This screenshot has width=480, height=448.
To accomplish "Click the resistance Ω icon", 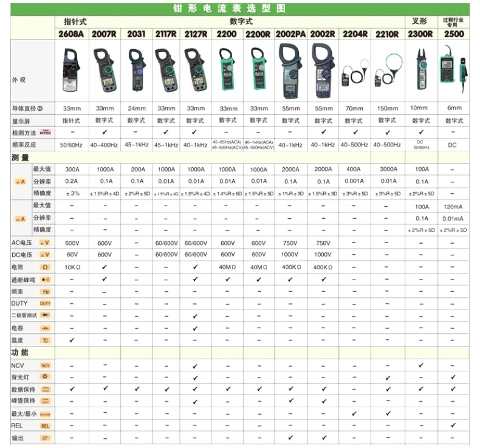I will pos(45,267).
